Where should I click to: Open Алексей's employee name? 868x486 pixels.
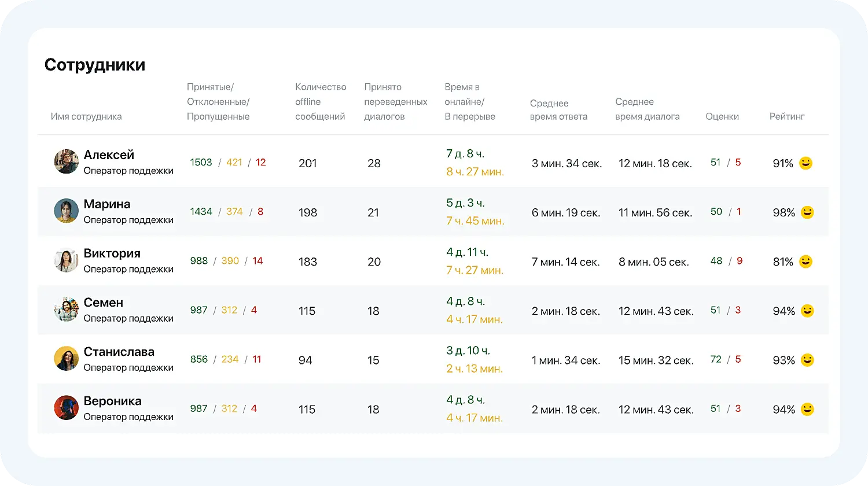tap(110, 154)
